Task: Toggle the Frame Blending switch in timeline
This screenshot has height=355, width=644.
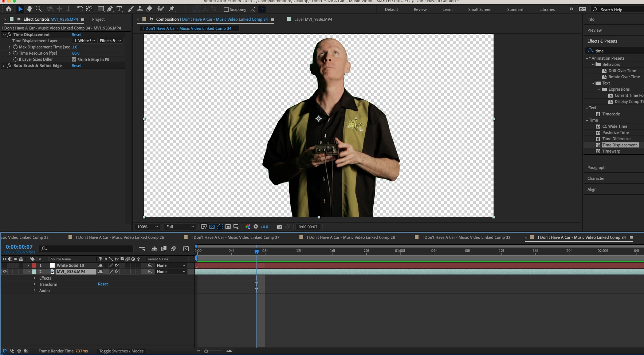Action: (x=164, y=249)
